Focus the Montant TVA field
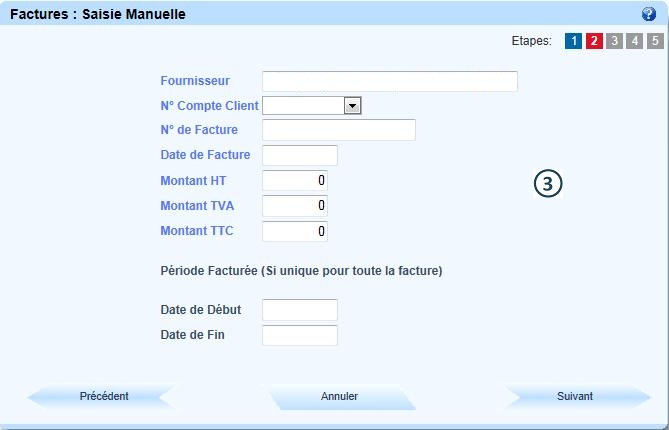 pos(294,206)
